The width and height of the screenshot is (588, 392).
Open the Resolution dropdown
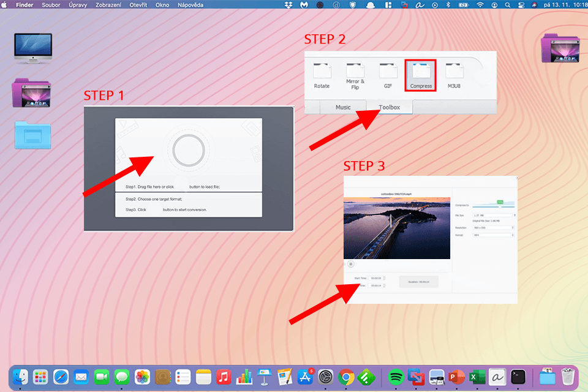(493, 228)
